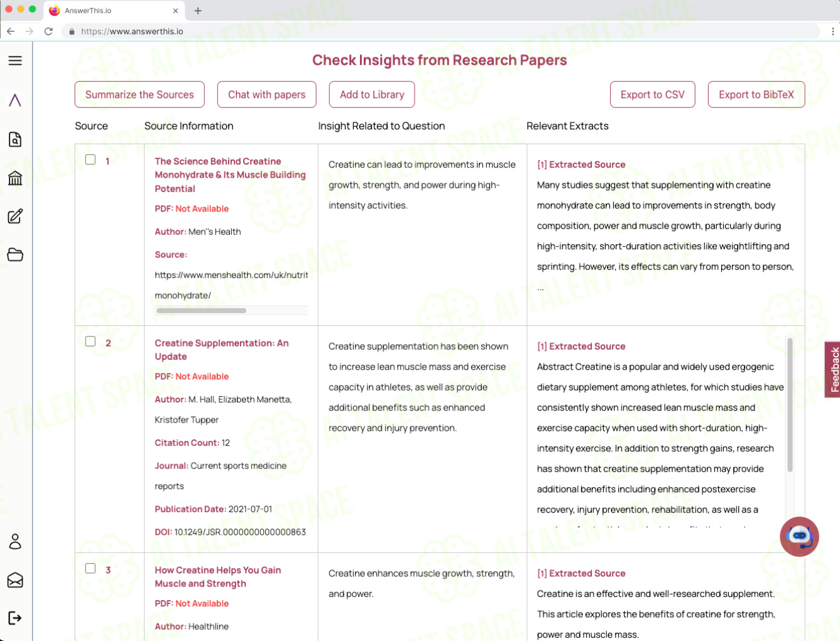Viewport: 840px width, 641px height.
Task: Open 'Creatine Supplementation: An Update' title link
Action: tap(222, 350)
